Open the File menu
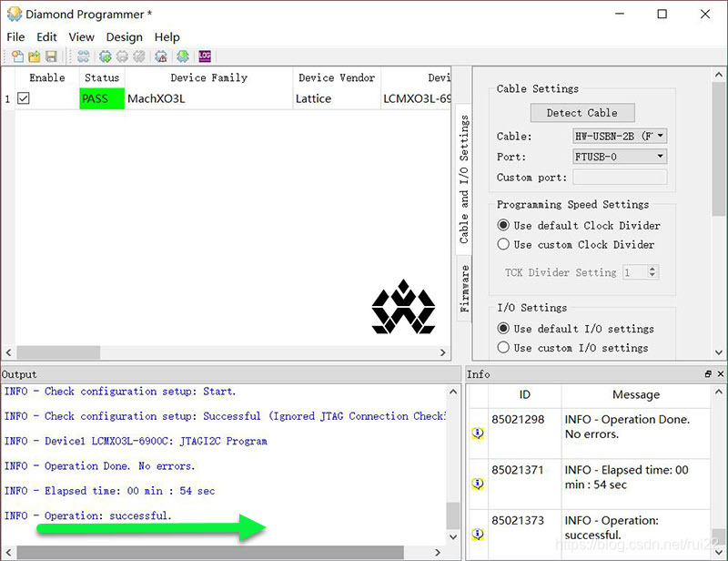The width and height of the screenshot is (728, 561). [x=15, y=36]
